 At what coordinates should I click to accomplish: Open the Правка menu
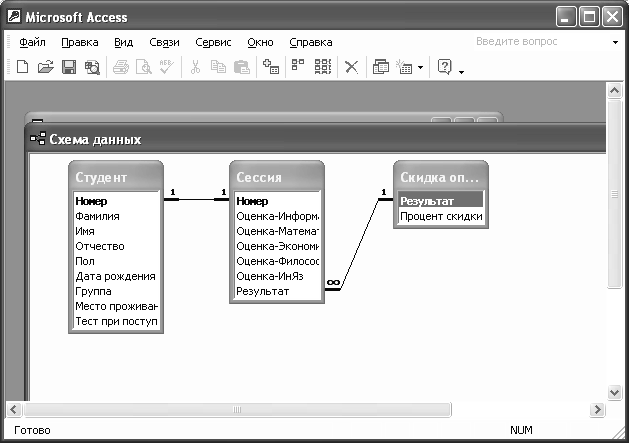pos(79,42)
